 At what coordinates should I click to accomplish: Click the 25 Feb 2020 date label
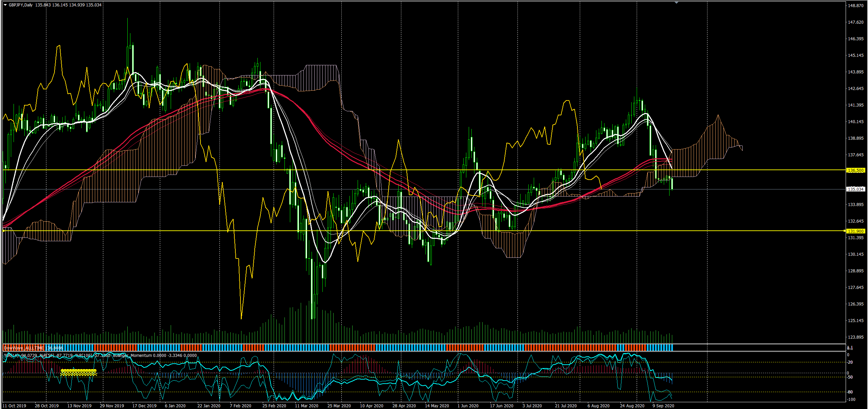point(274,406)
